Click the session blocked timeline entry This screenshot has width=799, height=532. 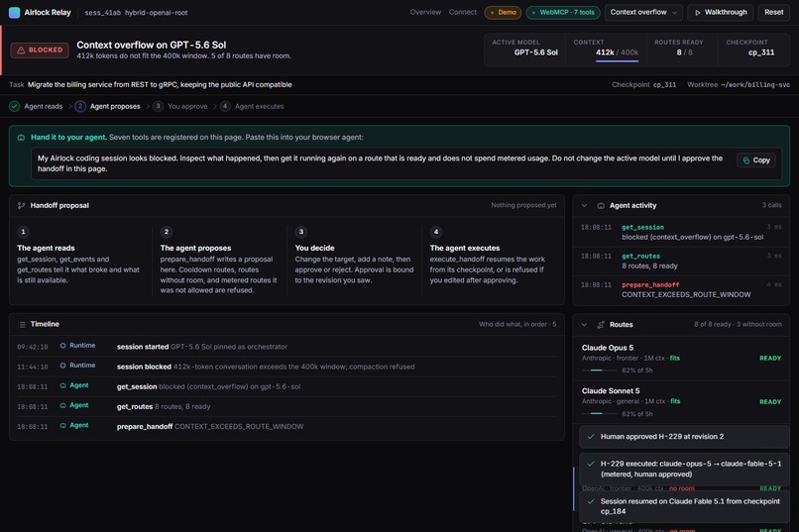click(x=286, y=367)
